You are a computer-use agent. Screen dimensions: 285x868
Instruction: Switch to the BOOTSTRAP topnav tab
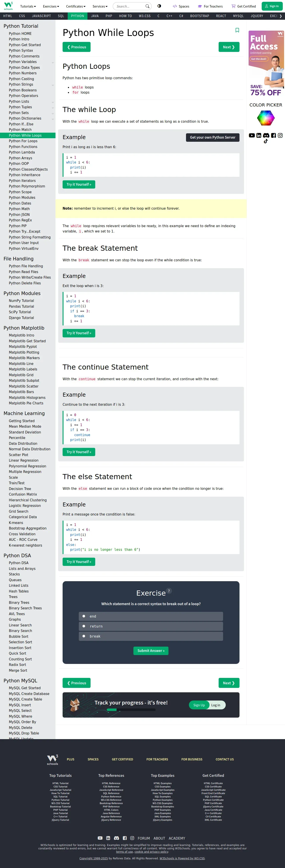click(200, 16)
